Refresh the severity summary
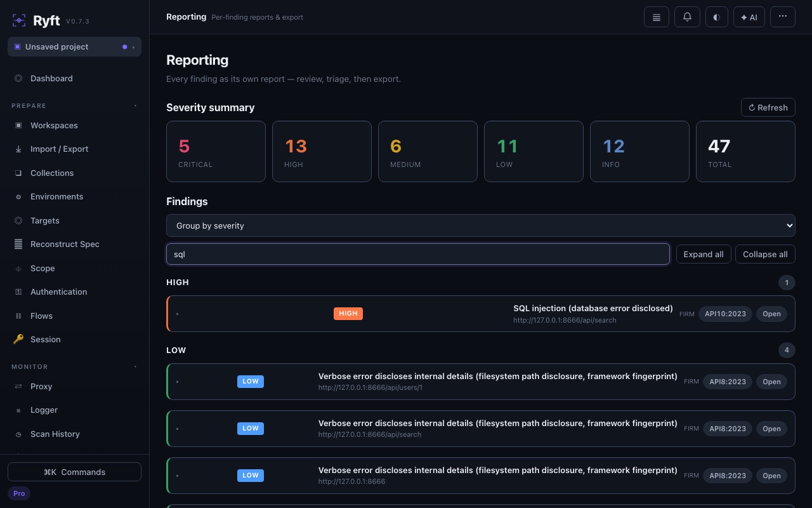Screen dimensions: 812x508 coord(768,107)
